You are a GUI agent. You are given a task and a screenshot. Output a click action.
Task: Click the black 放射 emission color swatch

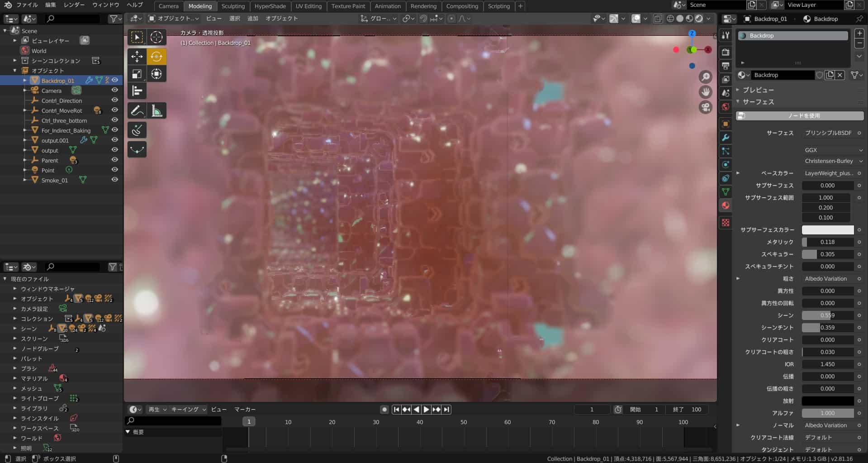point(828,401)
